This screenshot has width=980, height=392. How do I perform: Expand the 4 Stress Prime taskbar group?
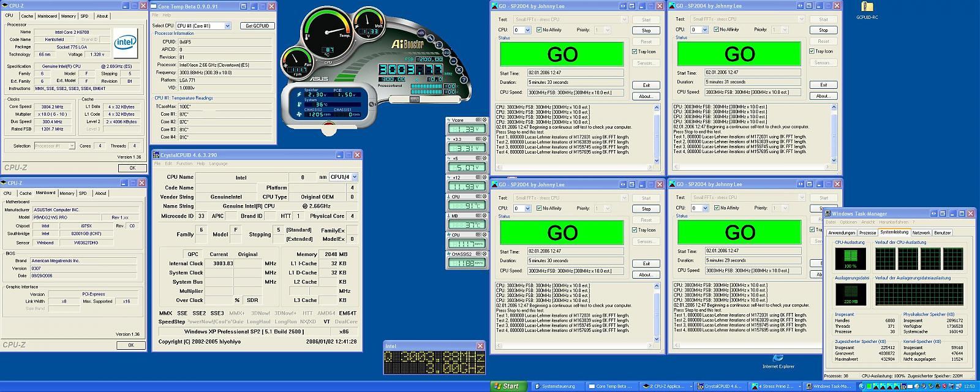pyautogui.click(x=775, y=386)
